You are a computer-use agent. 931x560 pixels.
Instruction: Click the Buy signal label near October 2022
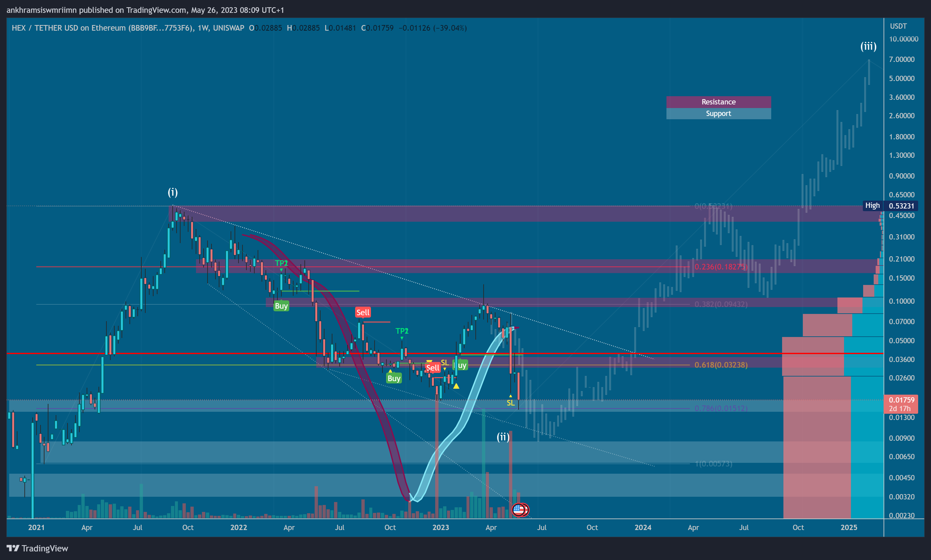394,378
